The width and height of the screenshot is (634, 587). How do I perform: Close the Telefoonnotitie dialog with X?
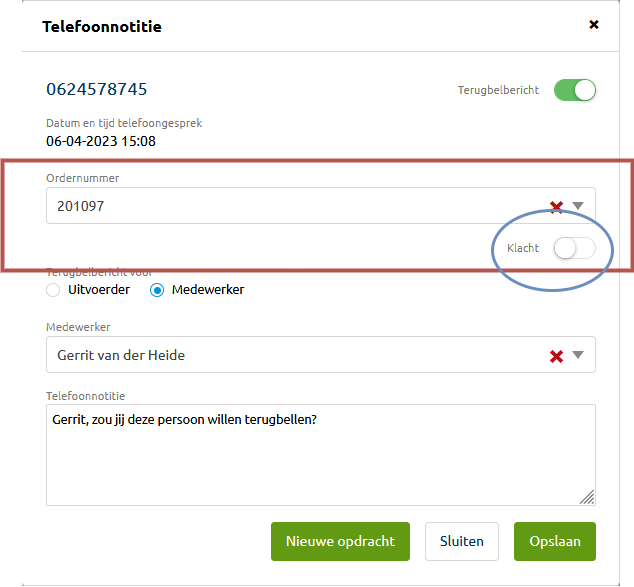[594, 25]
